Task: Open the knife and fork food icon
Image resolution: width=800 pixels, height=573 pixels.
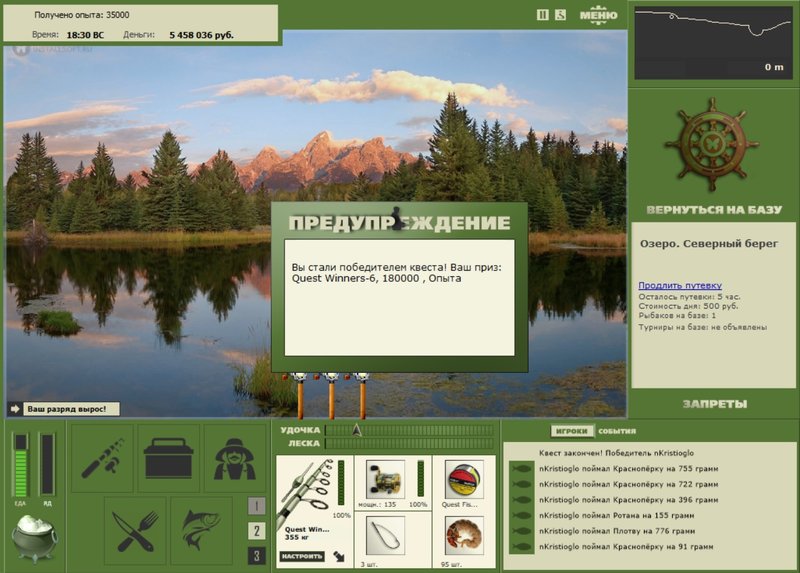Action: 135,531
